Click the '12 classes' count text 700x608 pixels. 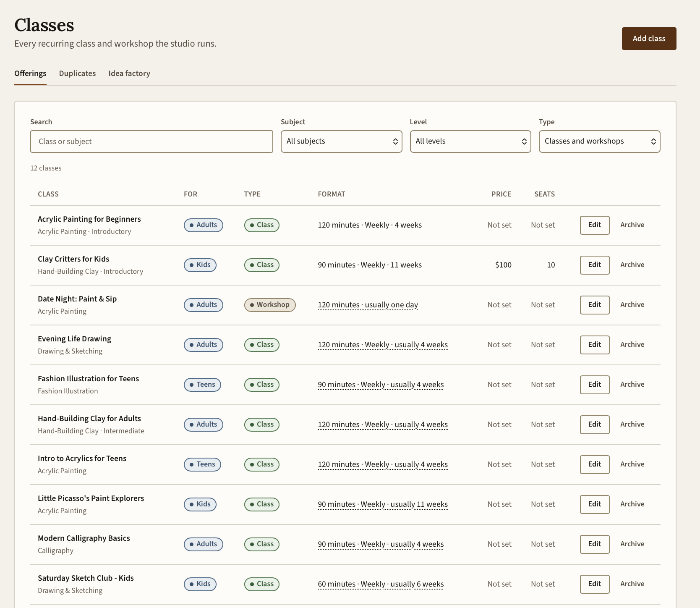46,168
